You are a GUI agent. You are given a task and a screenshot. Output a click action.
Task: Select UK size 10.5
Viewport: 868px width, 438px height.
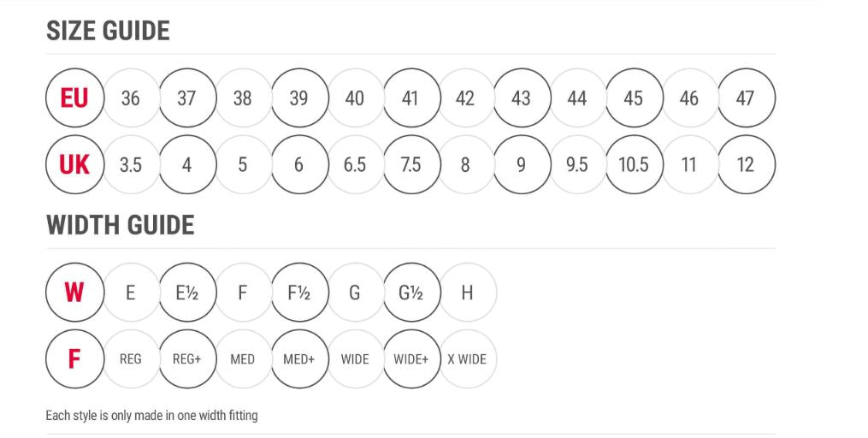coord(634,164)
